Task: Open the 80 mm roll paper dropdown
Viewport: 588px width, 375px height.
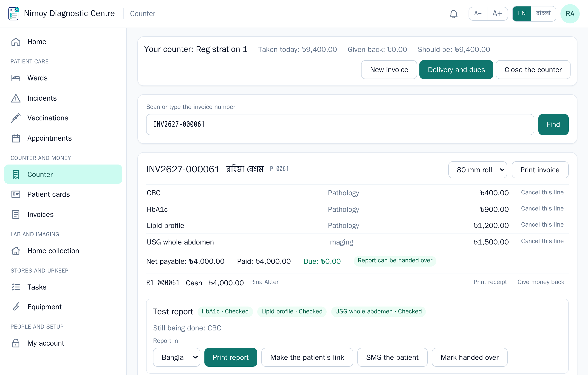Action: coord(477,170)
